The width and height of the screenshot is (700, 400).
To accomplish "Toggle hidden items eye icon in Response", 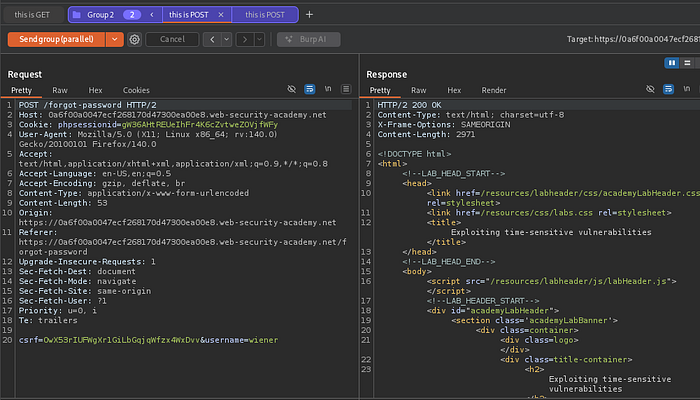I will point(650,89).
